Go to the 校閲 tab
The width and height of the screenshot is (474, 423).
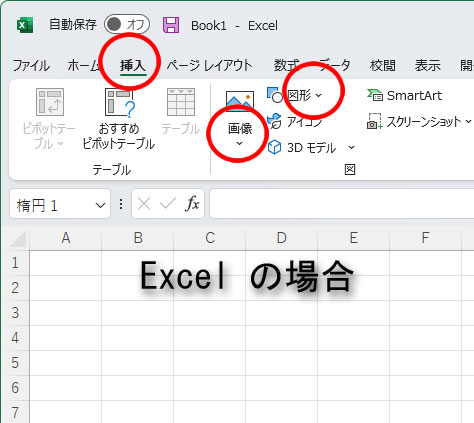pos(383,65)
